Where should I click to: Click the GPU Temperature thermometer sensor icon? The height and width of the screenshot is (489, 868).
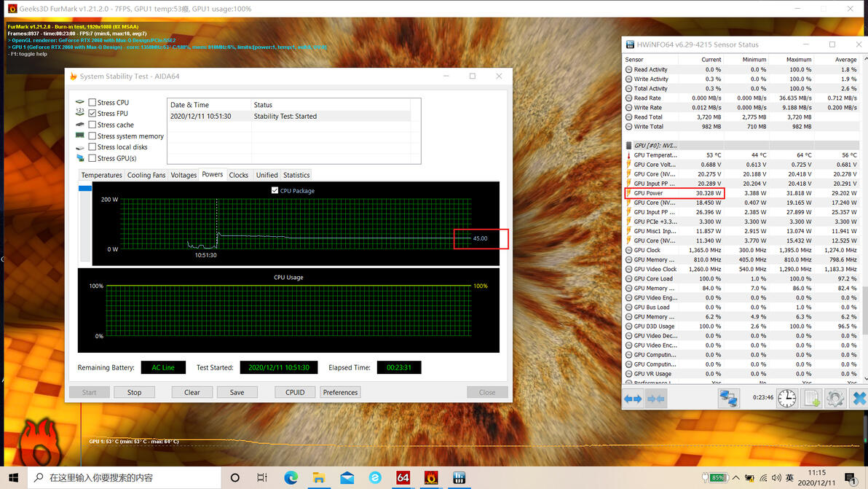click(628, 155)
